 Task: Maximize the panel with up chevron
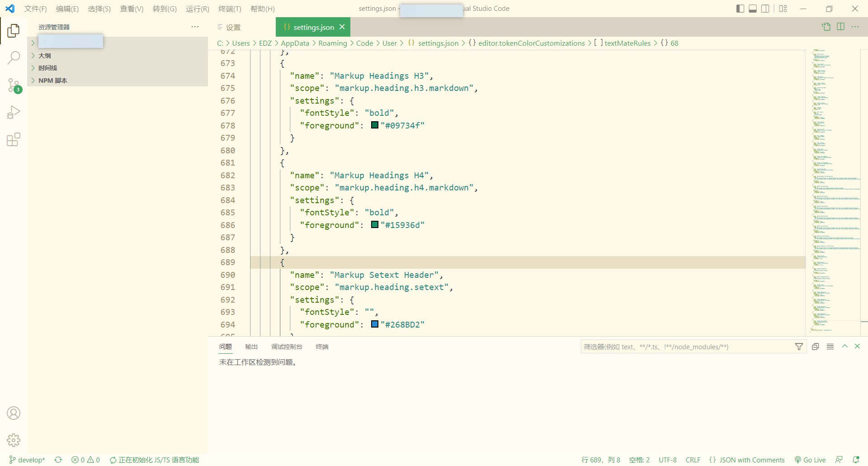(x=844, y=346)
